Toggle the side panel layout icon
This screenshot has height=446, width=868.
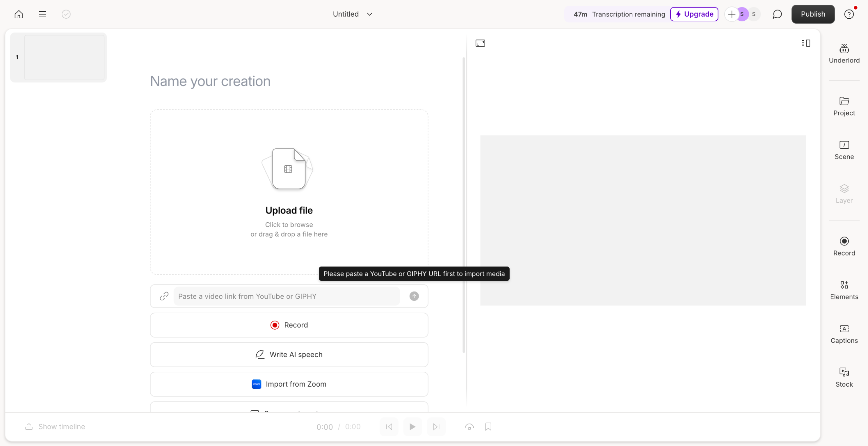tap(806, 43)
